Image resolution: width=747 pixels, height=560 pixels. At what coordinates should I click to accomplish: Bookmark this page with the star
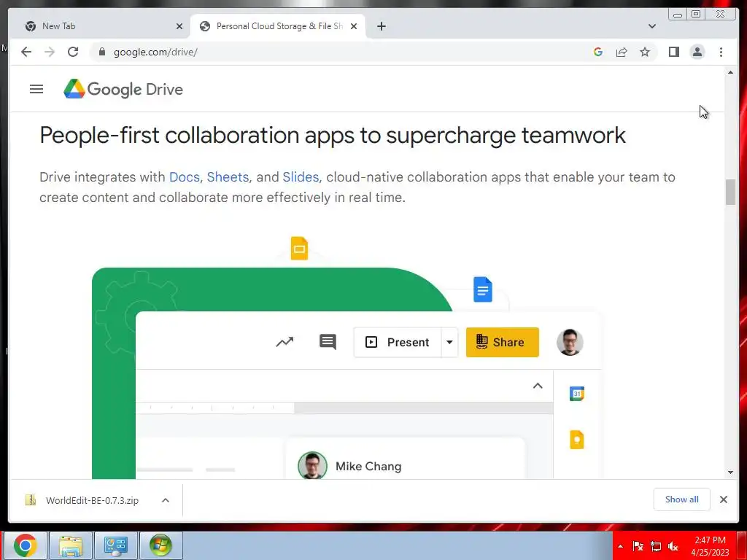click(645, 52)
